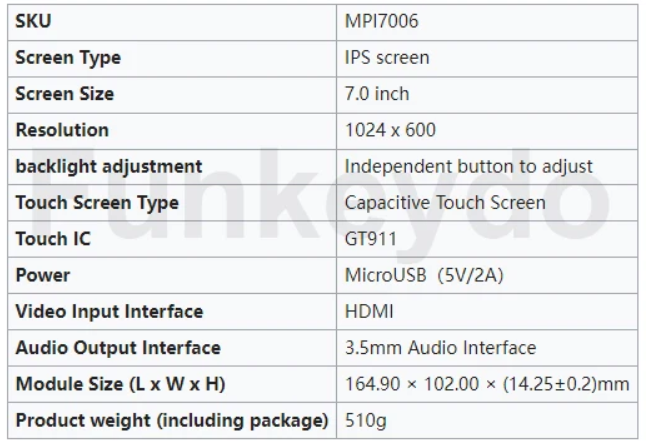Screen dimensions: 646x444
Task: Click the Screen Type label
Action: point(68,57)
